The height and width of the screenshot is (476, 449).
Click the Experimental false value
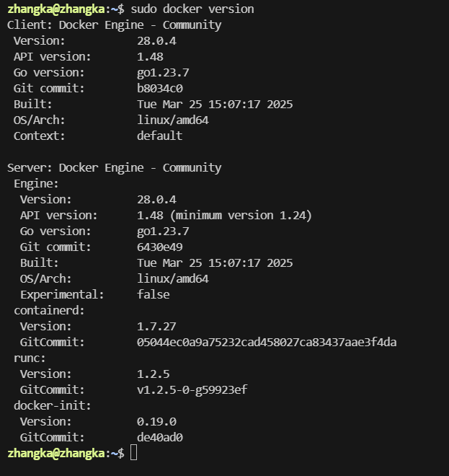[154, 294]
